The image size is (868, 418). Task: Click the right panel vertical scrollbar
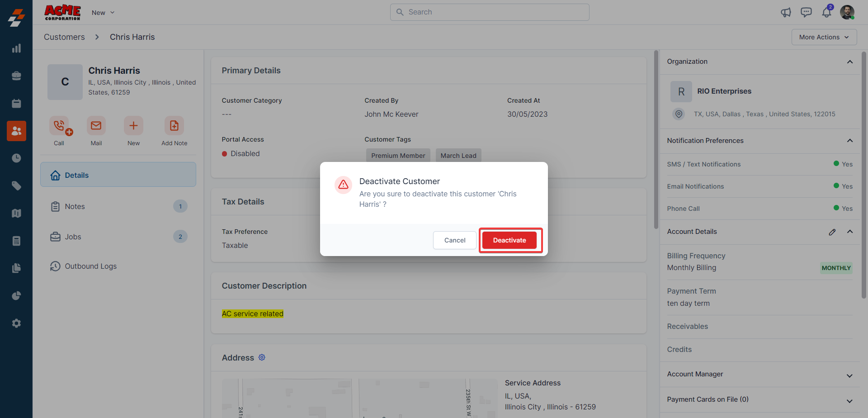863,174
